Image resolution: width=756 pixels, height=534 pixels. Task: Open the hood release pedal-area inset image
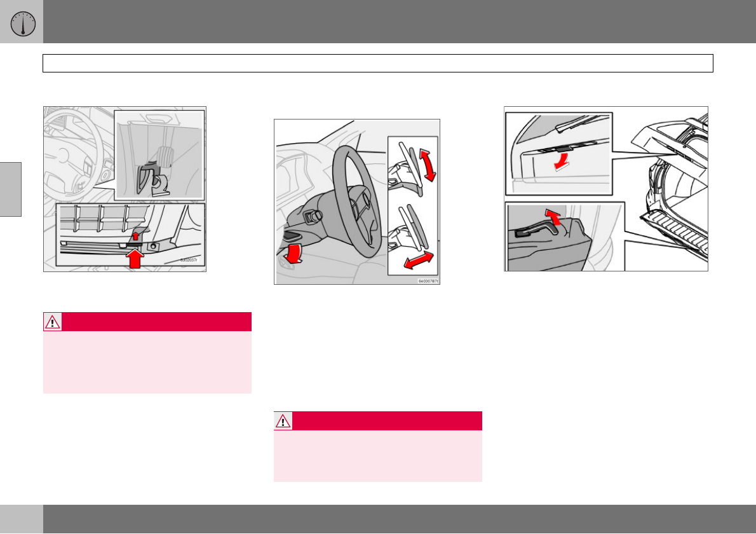[159, 155]
